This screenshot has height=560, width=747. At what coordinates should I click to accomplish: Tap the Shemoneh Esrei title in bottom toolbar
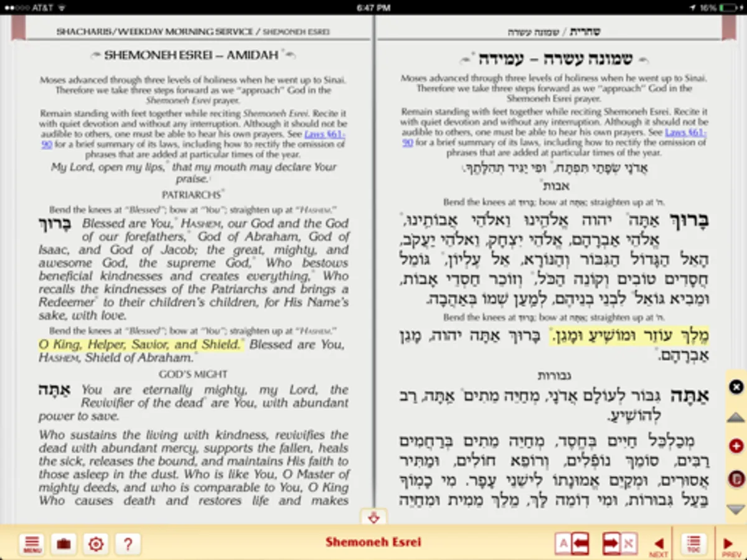(x=373, y=542)
